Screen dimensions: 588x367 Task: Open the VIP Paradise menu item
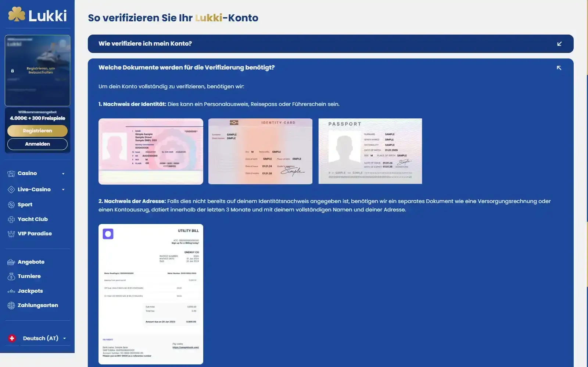[x=35, y=234]
